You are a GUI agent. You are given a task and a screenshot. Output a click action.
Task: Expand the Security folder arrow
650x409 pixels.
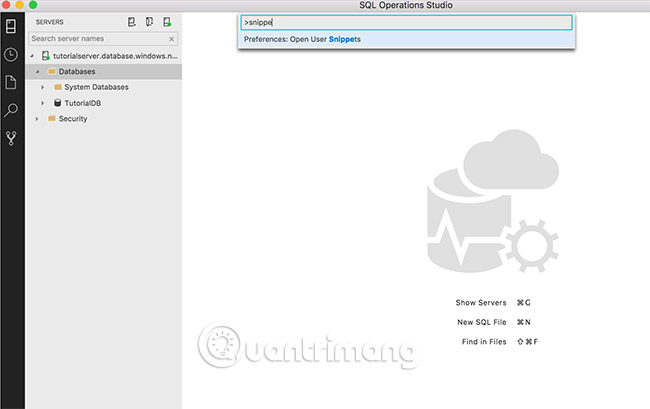click(37, 119)
